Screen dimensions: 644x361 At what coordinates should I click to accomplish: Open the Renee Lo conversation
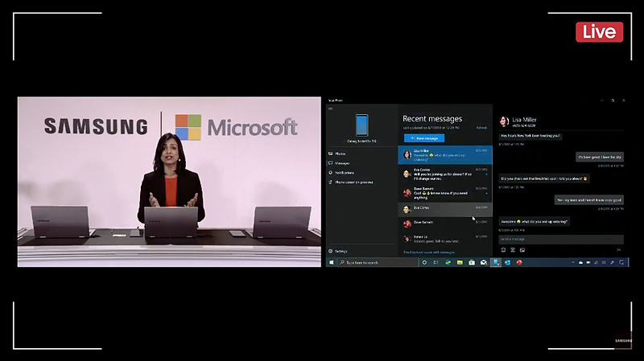[445, 239]
